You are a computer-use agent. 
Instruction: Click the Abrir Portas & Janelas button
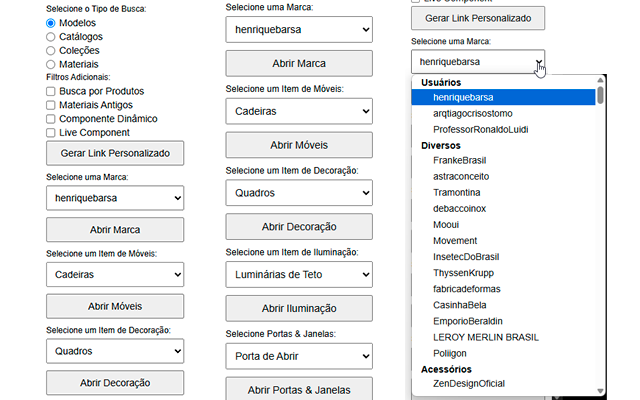click(299, 390)
